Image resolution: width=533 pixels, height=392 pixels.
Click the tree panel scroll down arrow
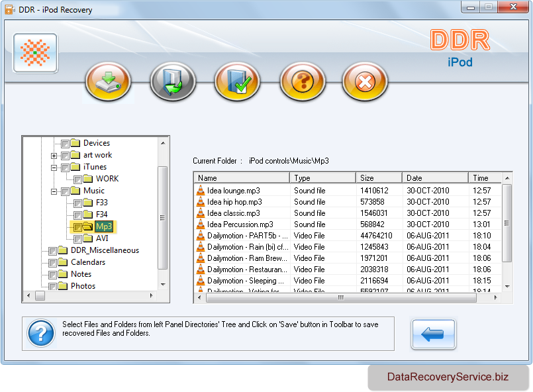[x=163, y=285]
